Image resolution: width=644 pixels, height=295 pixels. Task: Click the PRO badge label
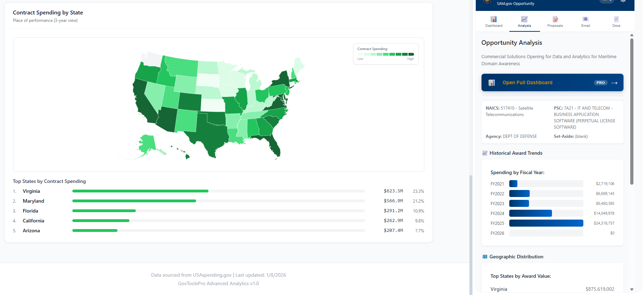click(x=600, y=82)
